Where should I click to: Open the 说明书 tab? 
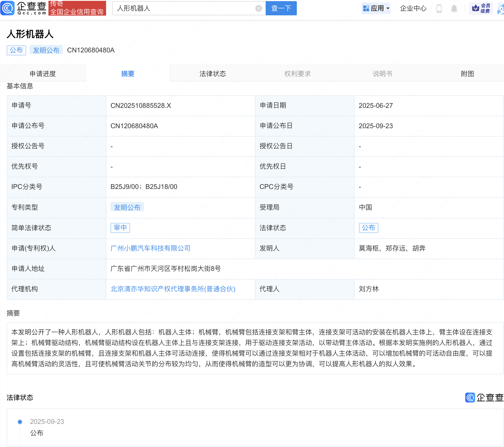pos(382,74)
